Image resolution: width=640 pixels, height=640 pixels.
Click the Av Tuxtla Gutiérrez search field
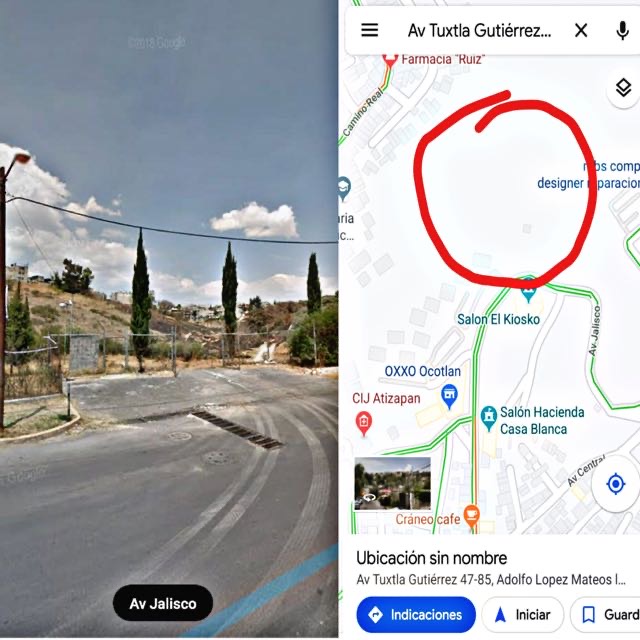(x=479, y=31)
